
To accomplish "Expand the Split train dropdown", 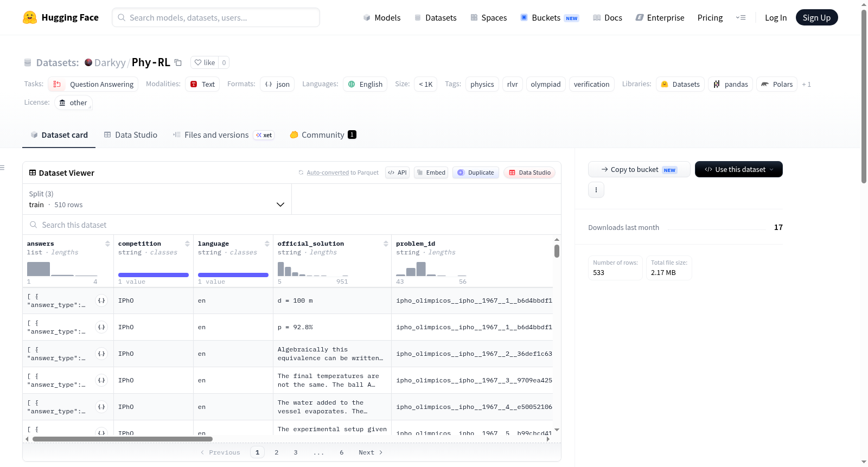I will coord(157,199).
